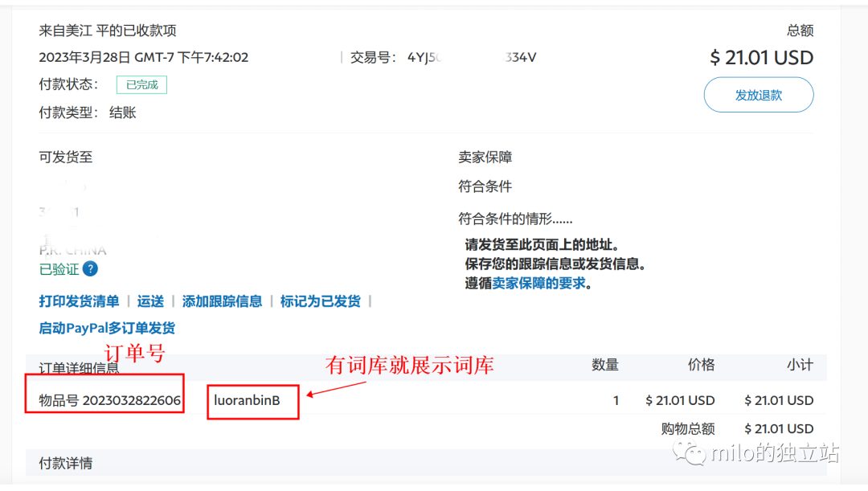Click the 购物总额 label
This screenshot has height=491, width=868.
[687, 428]
